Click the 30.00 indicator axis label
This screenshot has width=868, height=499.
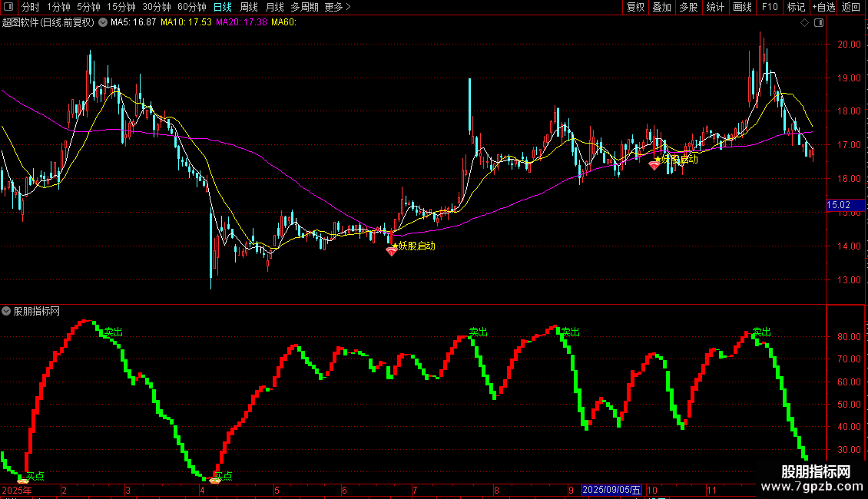click(849, 450)
